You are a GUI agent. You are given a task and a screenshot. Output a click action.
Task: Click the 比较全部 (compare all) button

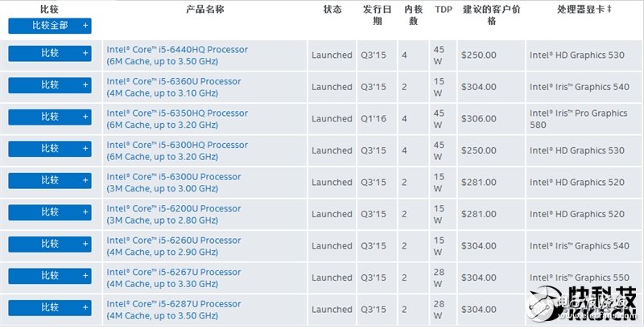[x=49, y=26]
